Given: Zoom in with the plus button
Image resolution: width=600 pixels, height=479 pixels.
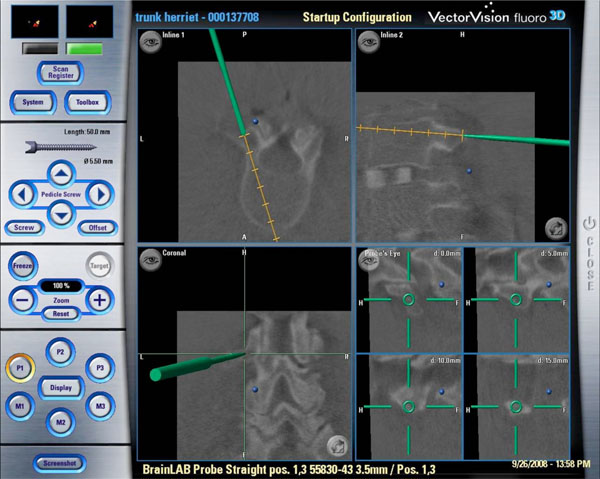Looking at the screenshot, I should (99, 300).
